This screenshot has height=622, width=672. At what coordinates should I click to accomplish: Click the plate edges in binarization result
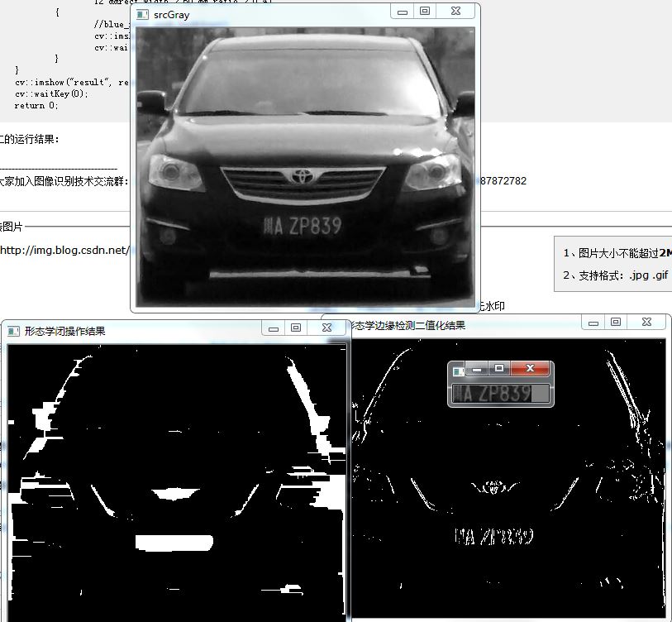(493, 536)
